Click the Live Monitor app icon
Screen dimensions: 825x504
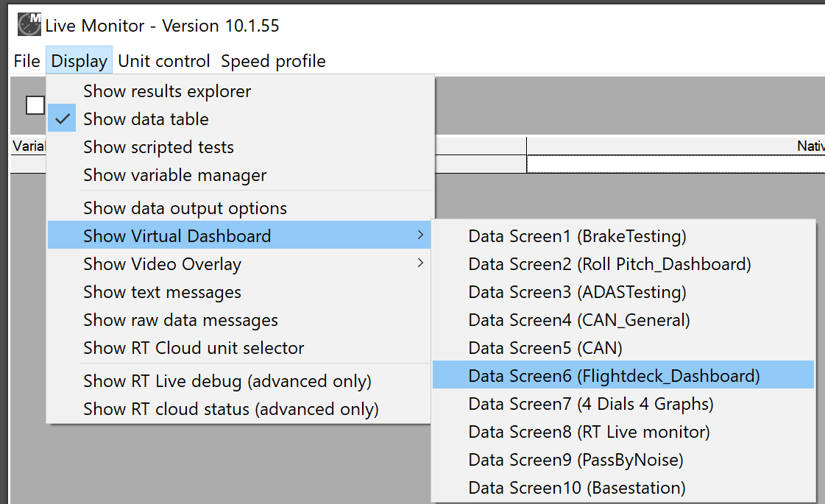(29, 25)
